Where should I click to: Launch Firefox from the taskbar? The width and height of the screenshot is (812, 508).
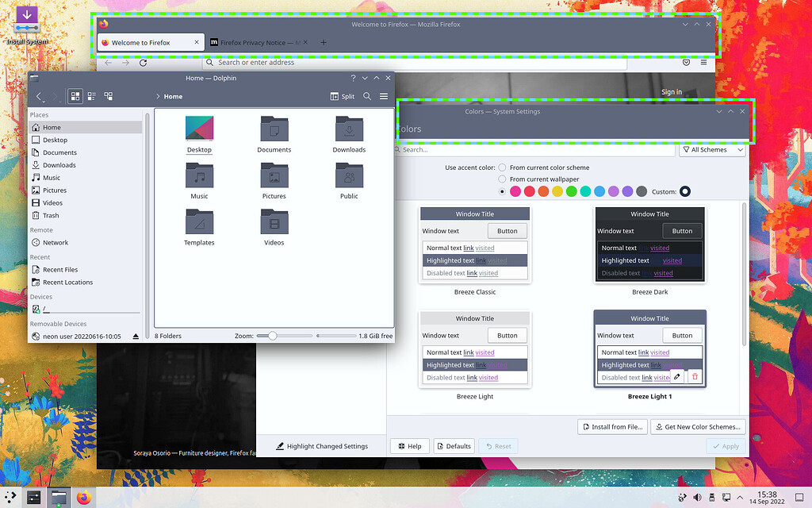pos(83,498)
